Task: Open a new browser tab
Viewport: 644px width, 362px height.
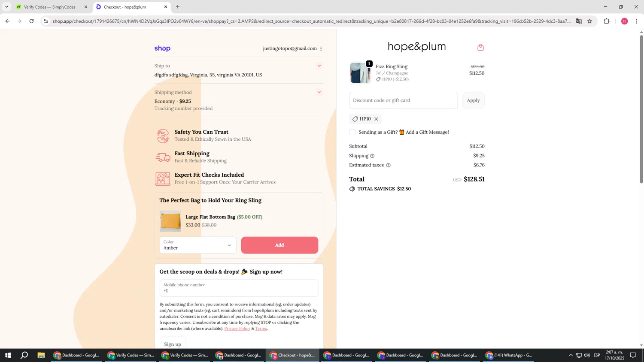Action: 178,7
